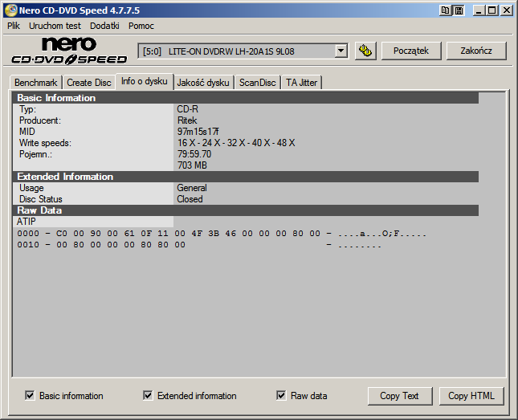Switch to the ScanDisc tab
The image size is (518, 420).
257,82
